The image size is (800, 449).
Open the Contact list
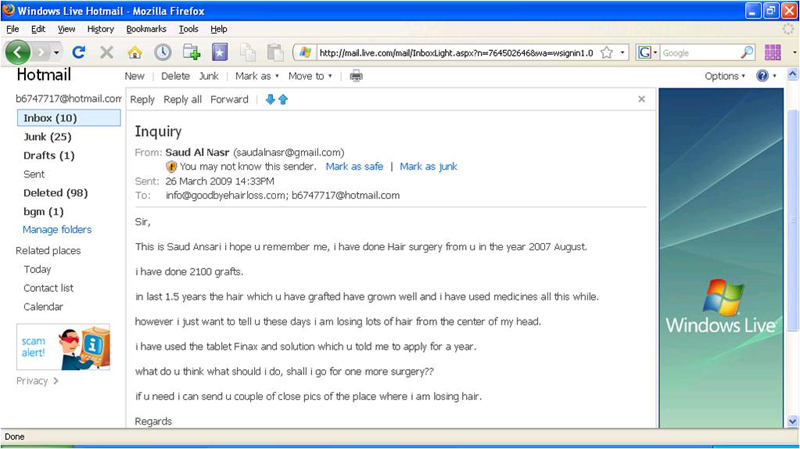(x=48, y=288)
